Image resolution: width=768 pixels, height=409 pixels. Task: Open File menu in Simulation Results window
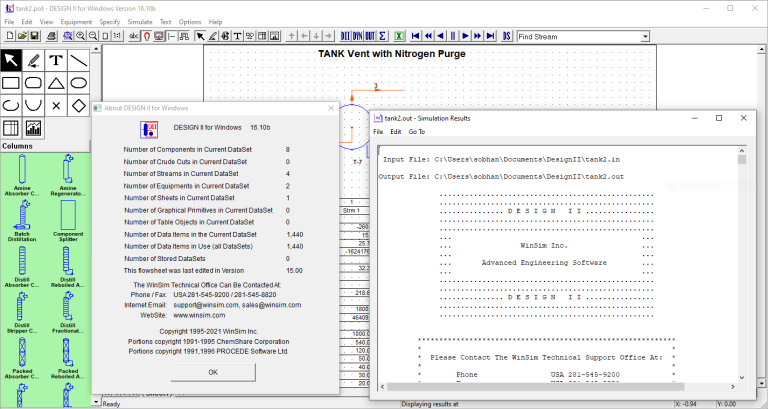click(x=378, y=132)
